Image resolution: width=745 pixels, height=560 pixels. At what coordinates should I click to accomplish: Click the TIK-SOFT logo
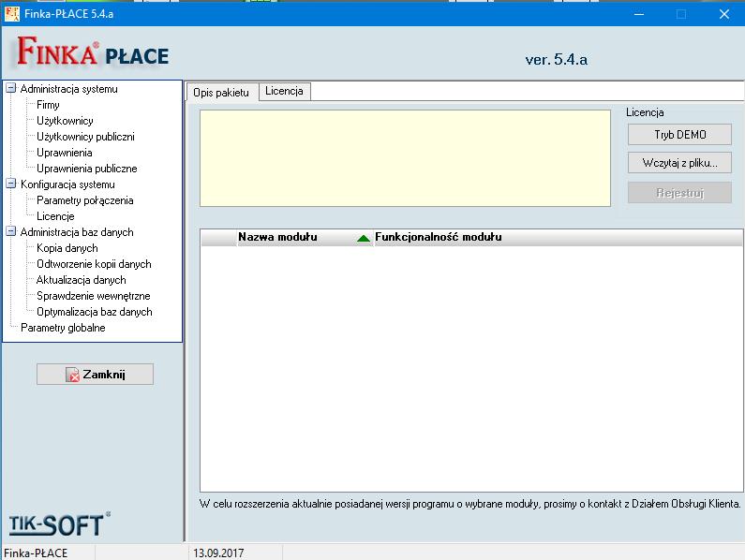(x=59, y=524)
